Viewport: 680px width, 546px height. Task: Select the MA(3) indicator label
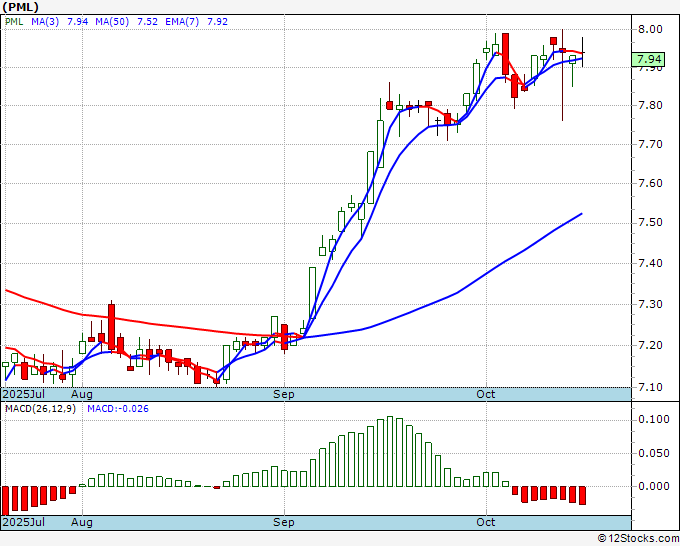(x=45, y=22)
